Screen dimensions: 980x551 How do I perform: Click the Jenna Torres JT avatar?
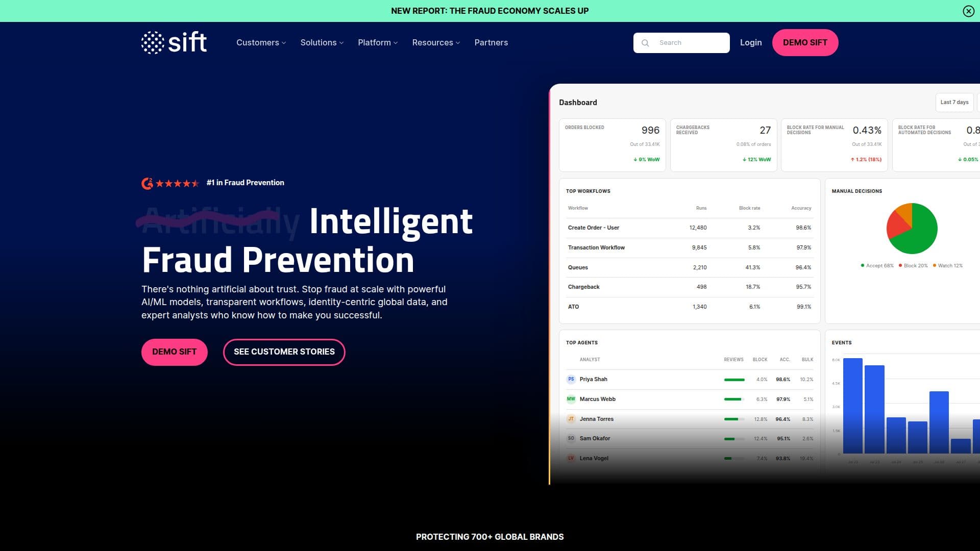pyautogui.click(x=571, y=419)
